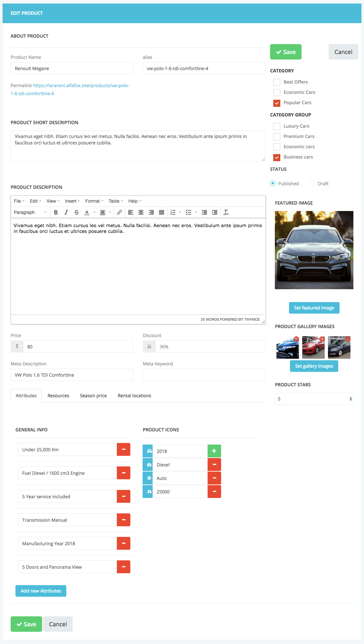Justify text in editor

tap(162, 212)
